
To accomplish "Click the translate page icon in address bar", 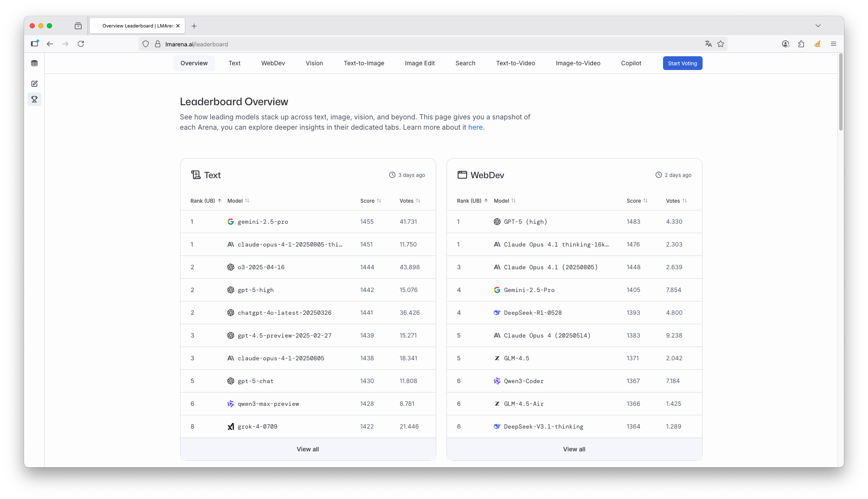I will (x=708, y=44).
